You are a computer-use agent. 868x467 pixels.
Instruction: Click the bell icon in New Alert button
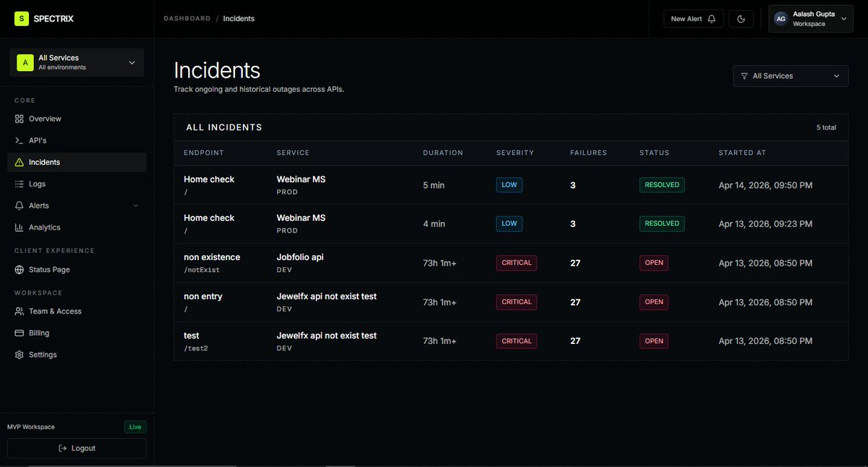click(x=712, y=19)
